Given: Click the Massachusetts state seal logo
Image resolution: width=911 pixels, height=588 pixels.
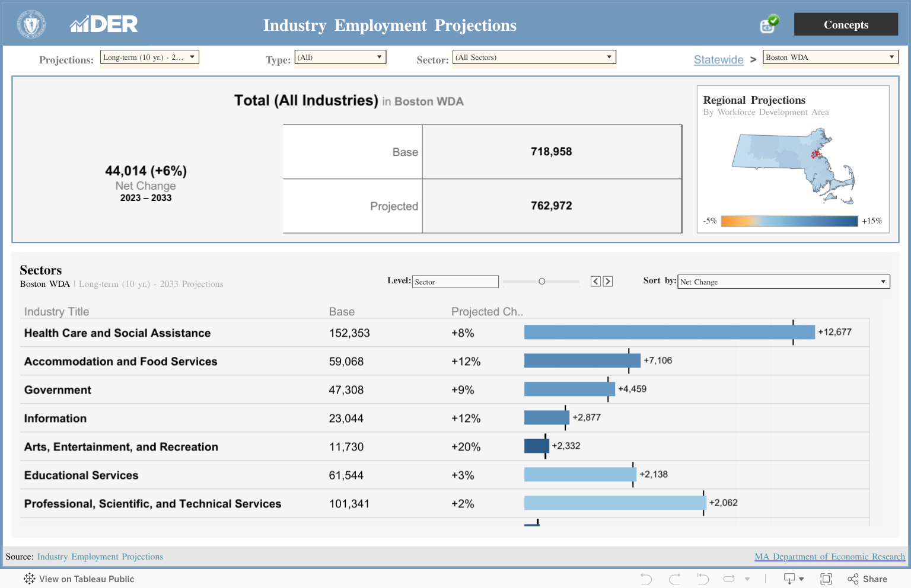Looking at the screenshot, I should 31,25.
